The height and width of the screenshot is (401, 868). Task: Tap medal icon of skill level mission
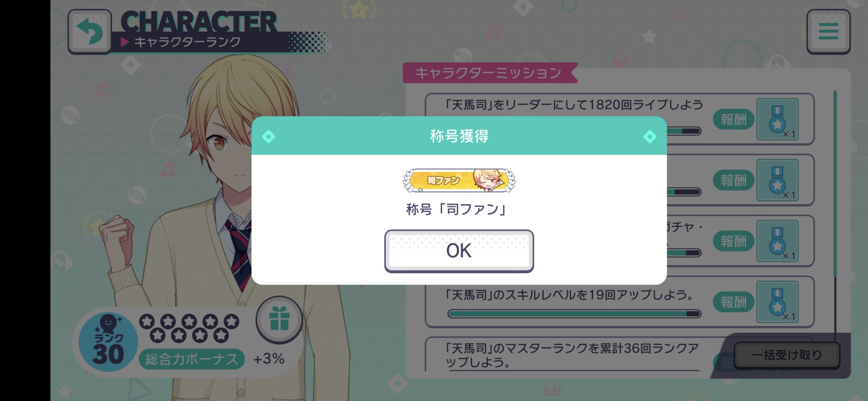click(x=777, y=302)
